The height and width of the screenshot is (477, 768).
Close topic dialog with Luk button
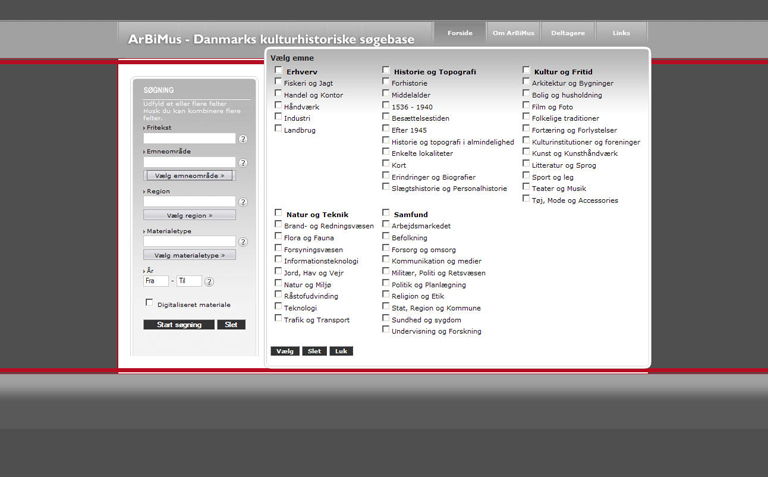[x=341, y=351]
